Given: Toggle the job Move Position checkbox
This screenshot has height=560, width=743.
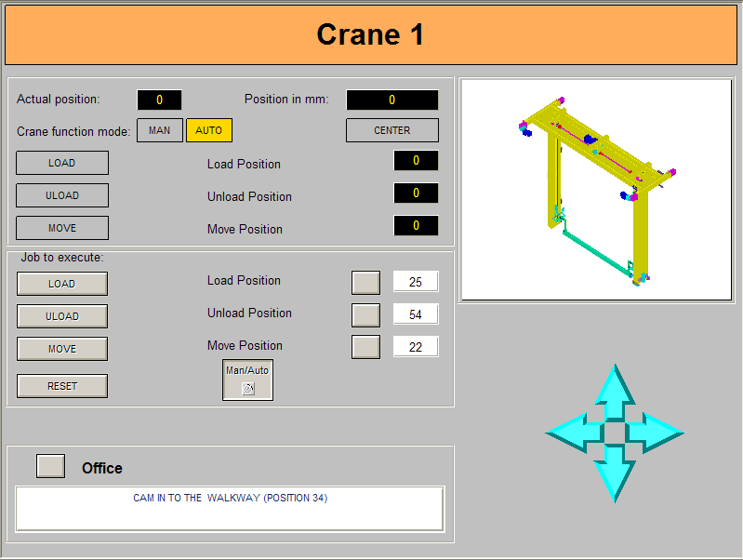Looking at the screenshot, I should [x=365, y=347].
